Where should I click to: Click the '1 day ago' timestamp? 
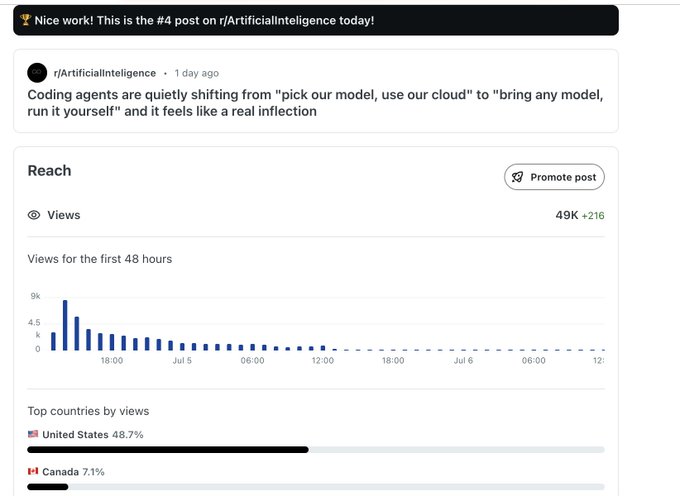click(x=196, y=73)
